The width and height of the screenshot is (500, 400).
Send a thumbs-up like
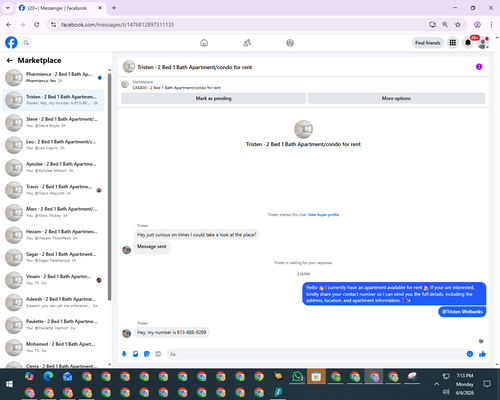(482, 354)
